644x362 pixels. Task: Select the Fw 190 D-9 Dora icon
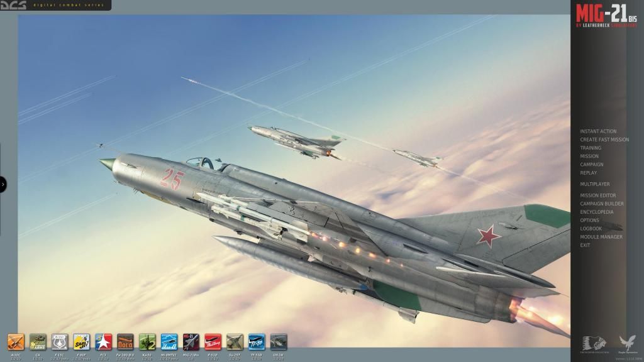tap(125, 342)
